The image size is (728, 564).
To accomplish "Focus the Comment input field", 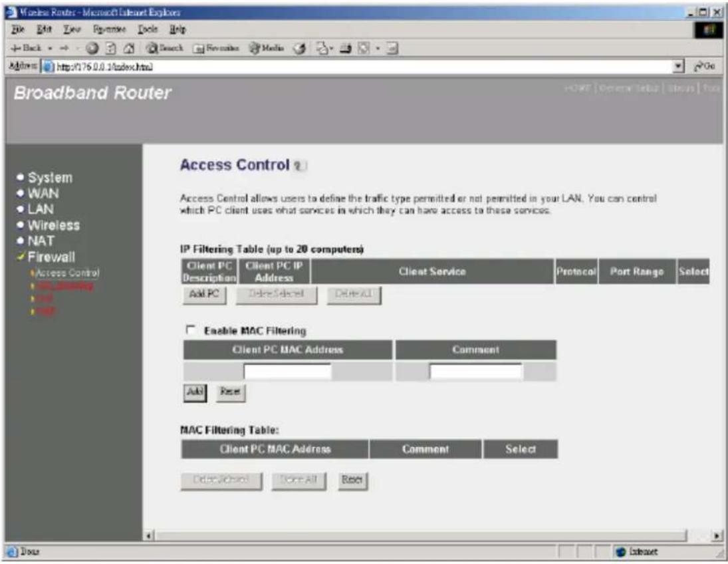I will (475, 372).
